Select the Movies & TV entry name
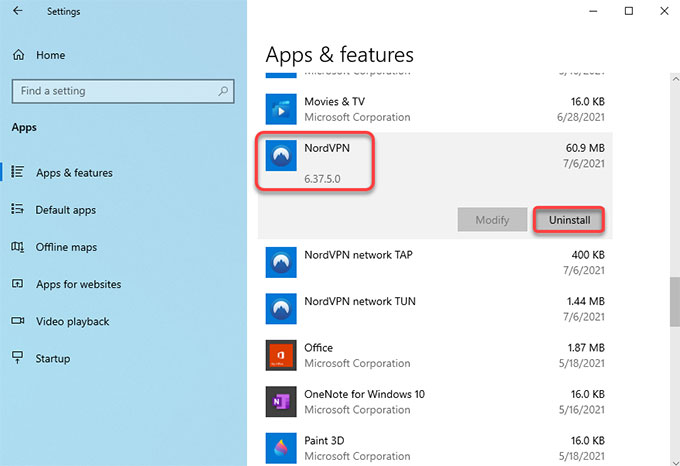Screen dimensions: 680x466 (x=334, y=101)
